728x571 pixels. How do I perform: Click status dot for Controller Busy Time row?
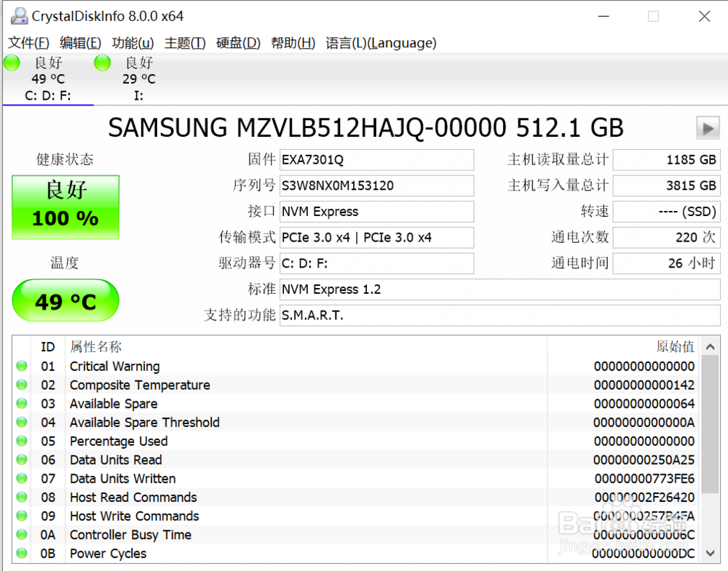click(x=22, y=535)
